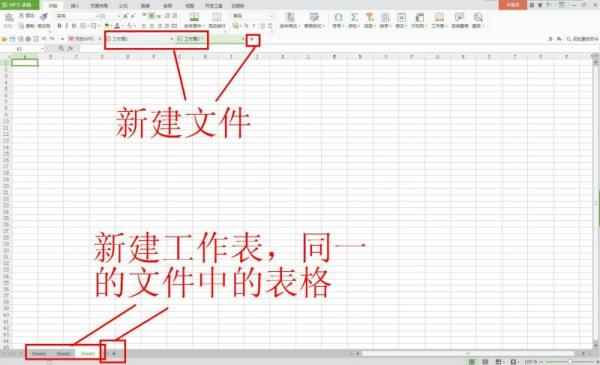Click the Name Box cell reference field
This screenshot has width=600, height=365.
(x=23, y=49)
